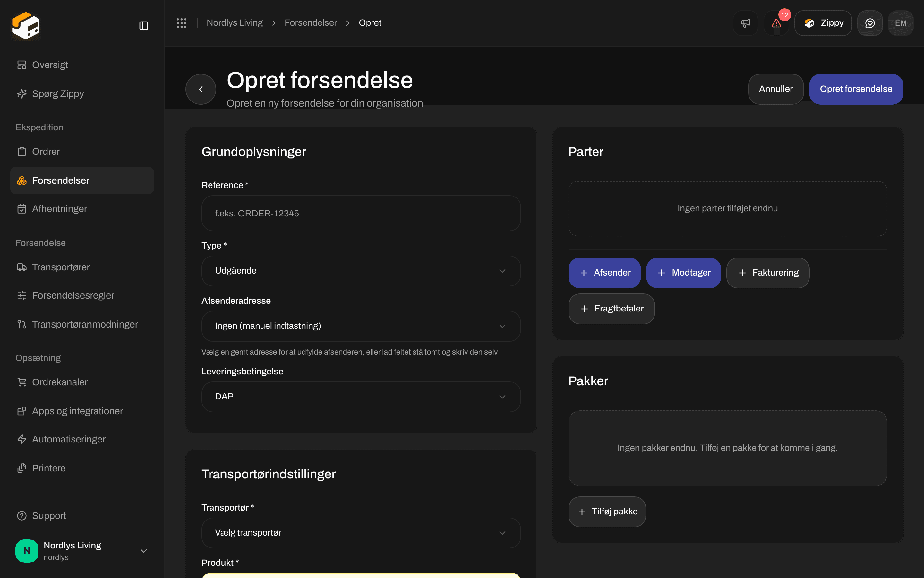Open the EM user avatar menu
The width and height of the screenshot is (924, 578).
901,23
